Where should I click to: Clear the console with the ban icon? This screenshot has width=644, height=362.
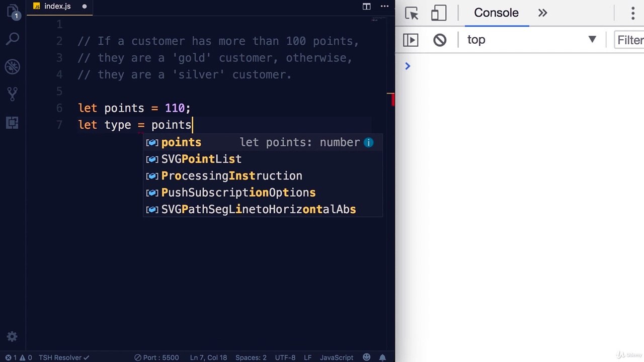coord(440,40)
